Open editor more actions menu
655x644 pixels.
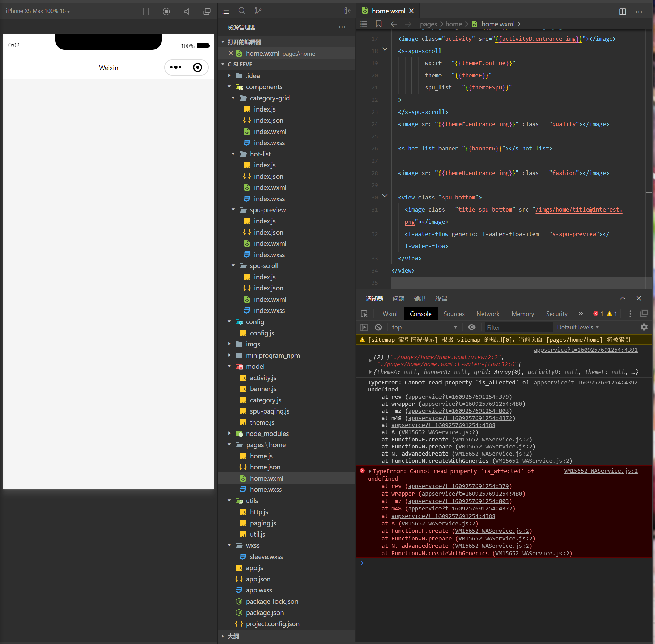point(639,12)
